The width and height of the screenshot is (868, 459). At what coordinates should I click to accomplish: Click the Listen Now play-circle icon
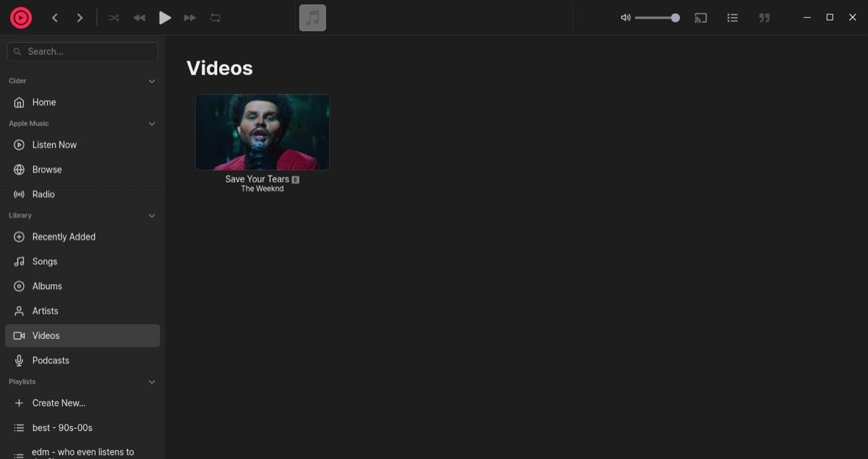click(x=20, y=145)
